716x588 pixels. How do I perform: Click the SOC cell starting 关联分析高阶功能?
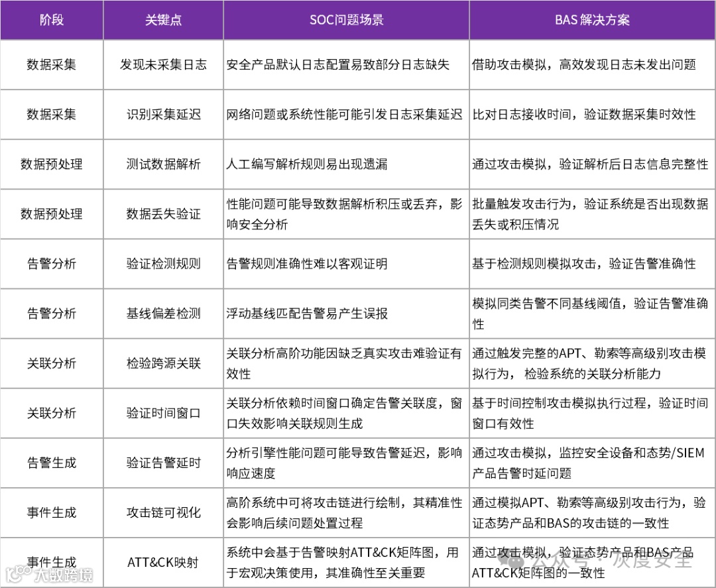347,363
